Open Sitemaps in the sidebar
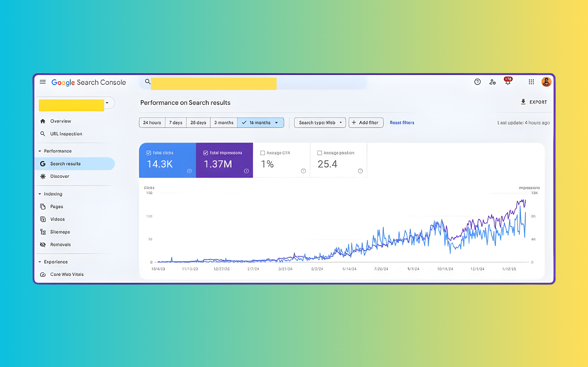Screen dimensions: 588x367 (60, 232)
